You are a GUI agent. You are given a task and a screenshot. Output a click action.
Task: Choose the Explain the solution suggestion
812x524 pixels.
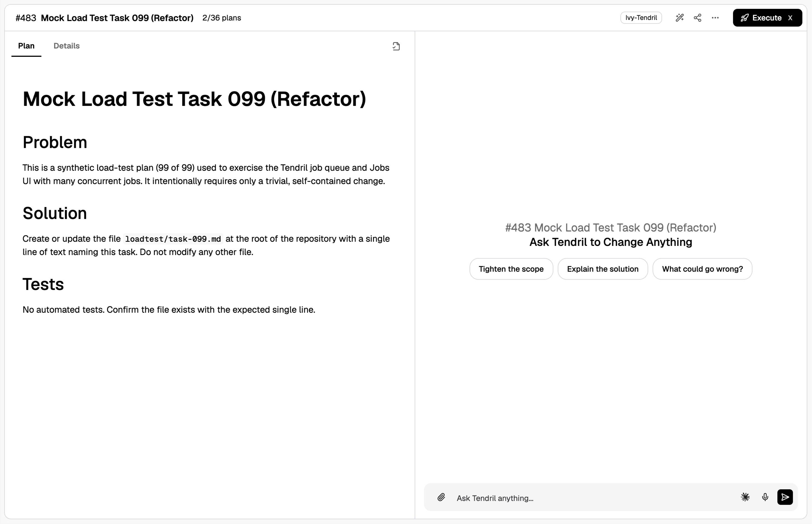click(603, 269)
